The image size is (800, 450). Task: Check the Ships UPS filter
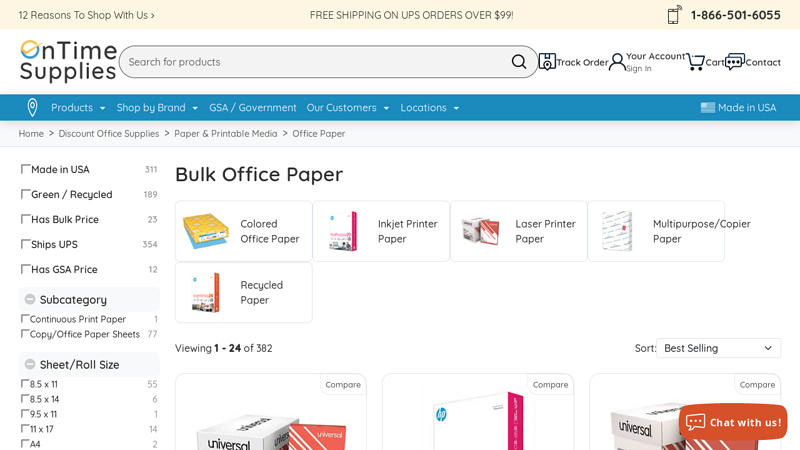point(25,244)
